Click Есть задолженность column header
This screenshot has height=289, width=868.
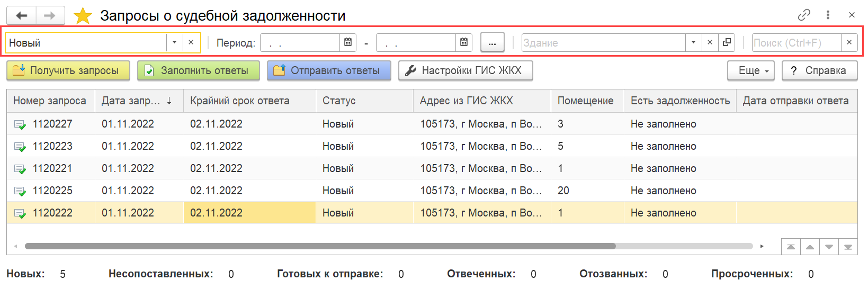(680, 101)
